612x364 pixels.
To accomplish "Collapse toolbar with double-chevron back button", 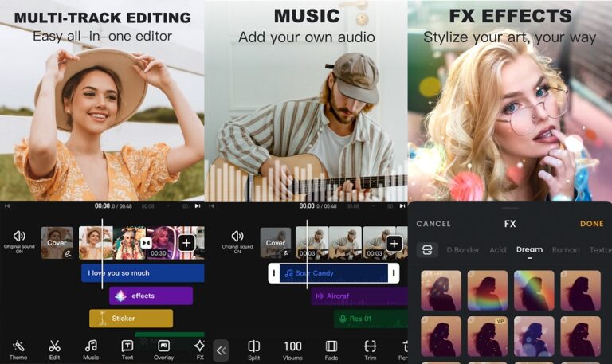I will [x=221, y=350].
